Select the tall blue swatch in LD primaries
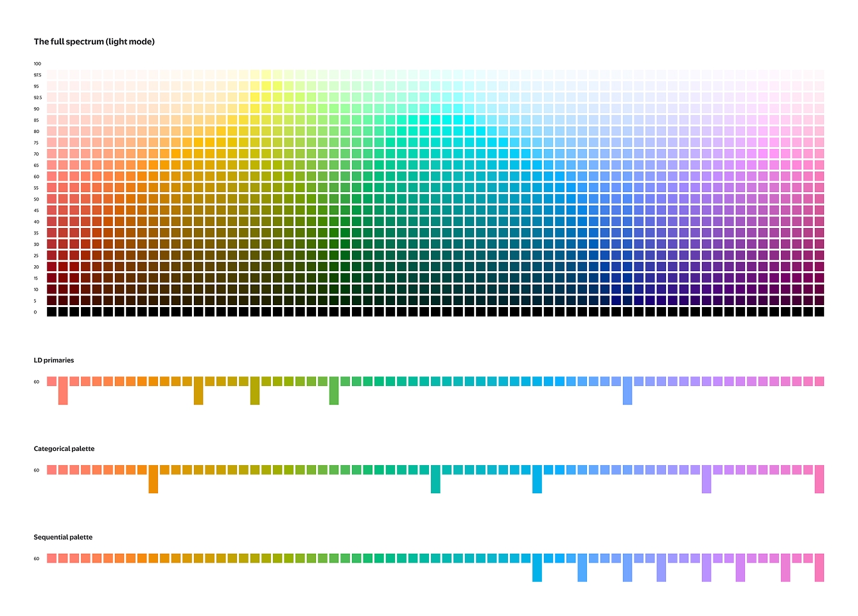 [627, 391]
